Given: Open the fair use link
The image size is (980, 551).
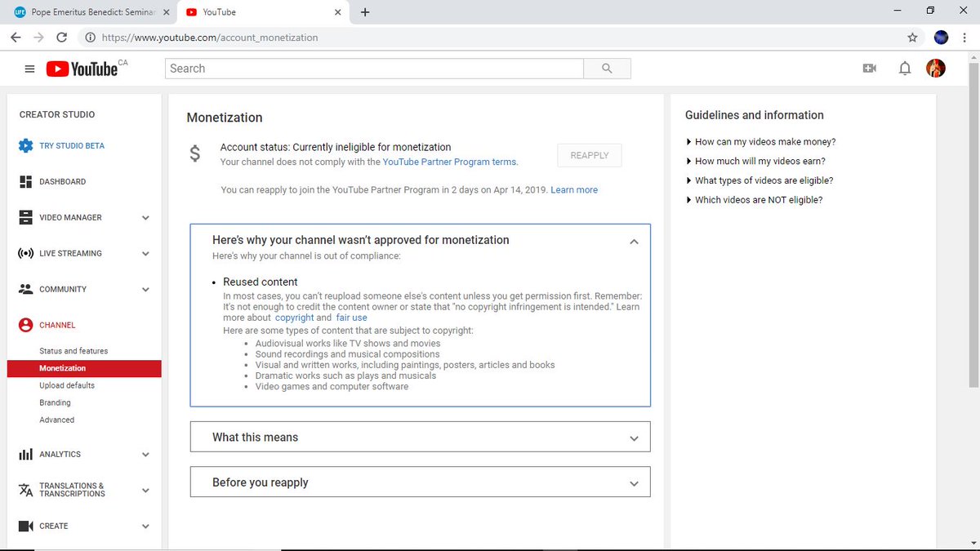Looking at the screenshot, I should tap(351, 318).
